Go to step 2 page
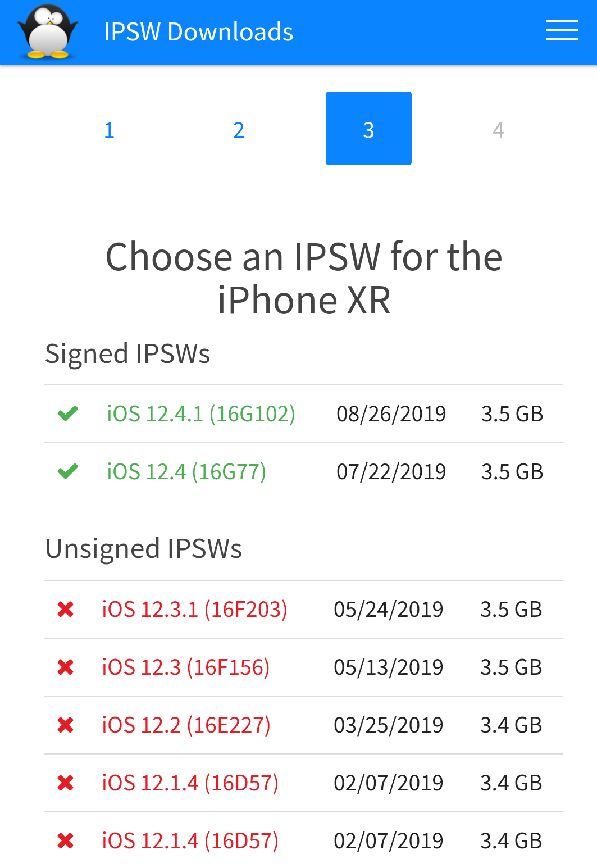 pyautogui.click(x=239, y=130)
